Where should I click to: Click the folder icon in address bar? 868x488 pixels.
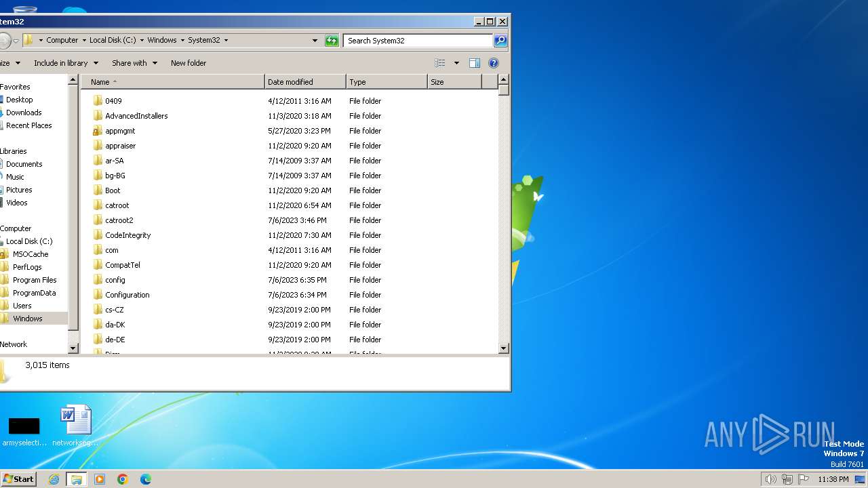(x=28, y=40)
